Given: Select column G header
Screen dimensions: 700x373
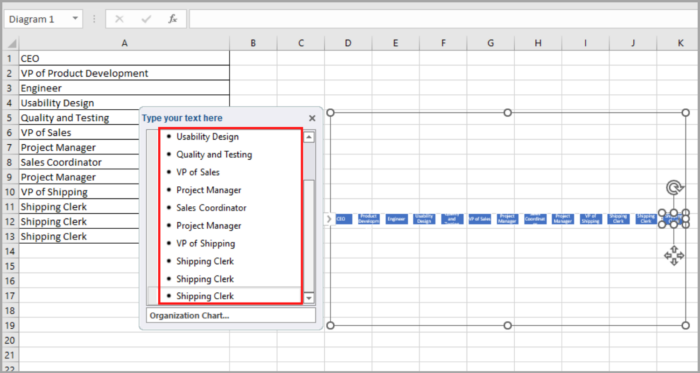Looking at the screenshot, I should (x=491, y=43).
